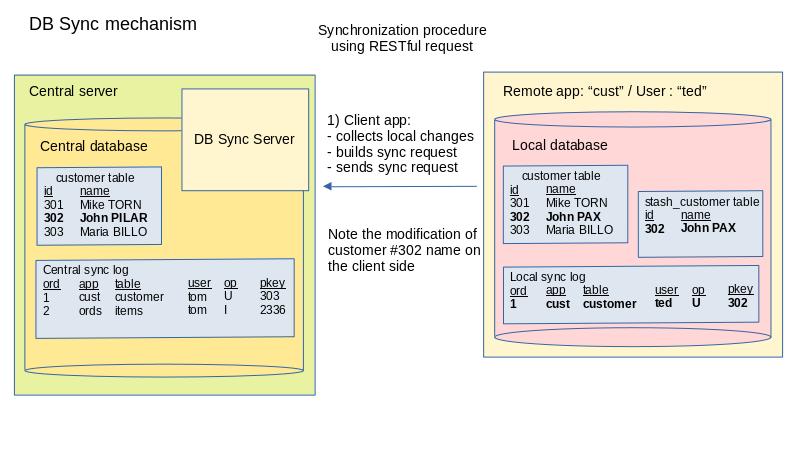Click the 'Central sync log' title
The height and width of the screenshot is (450, 800).
click(85, 269)
